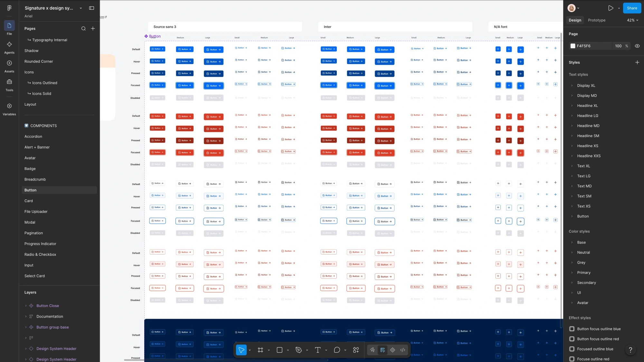
Task: Open the Icons Outlined page
Action: 44,83
